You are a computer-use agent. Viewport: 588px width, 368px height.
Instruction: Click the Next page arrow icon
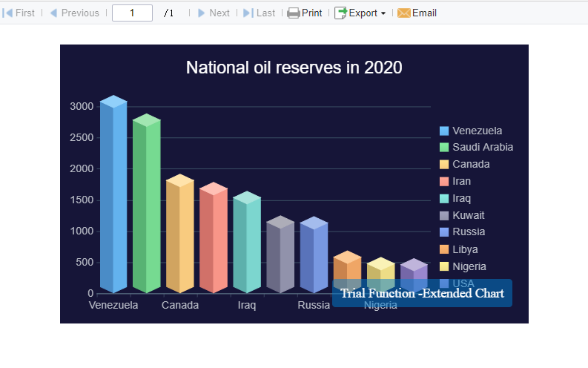click(201, 13)
